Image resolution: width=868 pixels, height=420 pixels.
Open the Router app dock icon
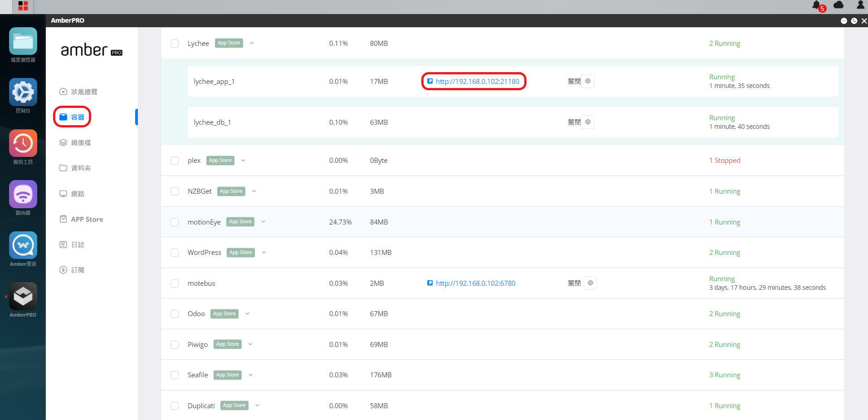(x=23, y=194)
